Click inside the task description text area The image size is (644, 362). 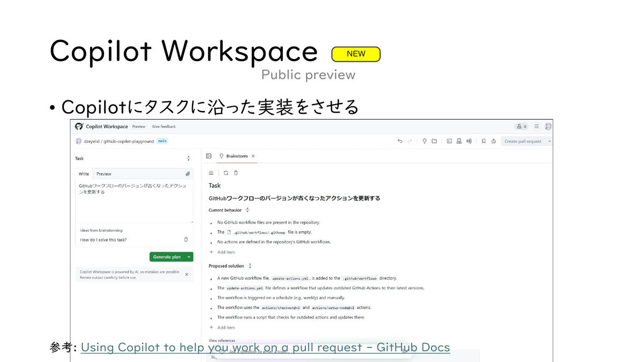tap(134, 201)
